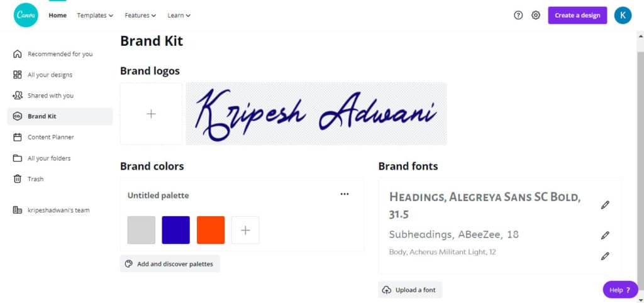
Task: Open settings gear icon
Action: tap(536, 15)
